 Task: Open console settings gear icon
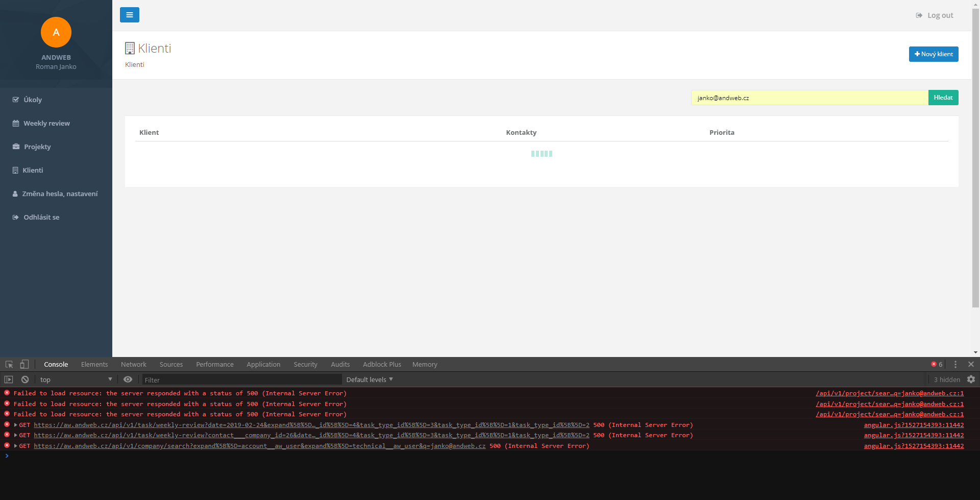point(971,379)
